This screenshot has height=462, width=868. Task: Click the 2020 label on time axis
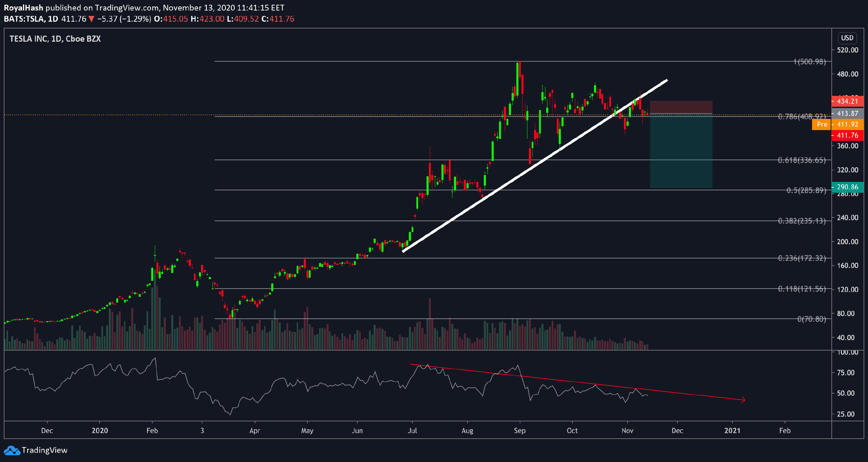(100, 430)
